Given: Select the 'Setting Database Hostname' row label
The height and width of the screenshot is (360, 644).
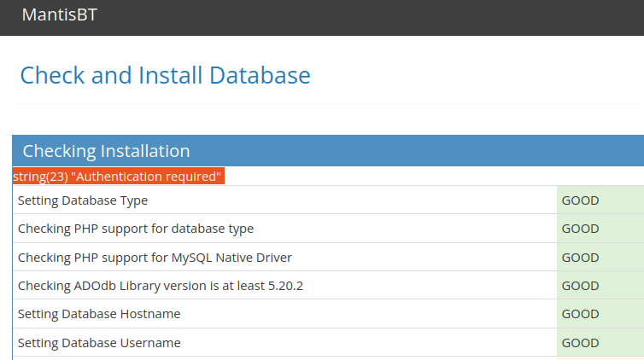Looking at the screenshot, I should point(99,313).
